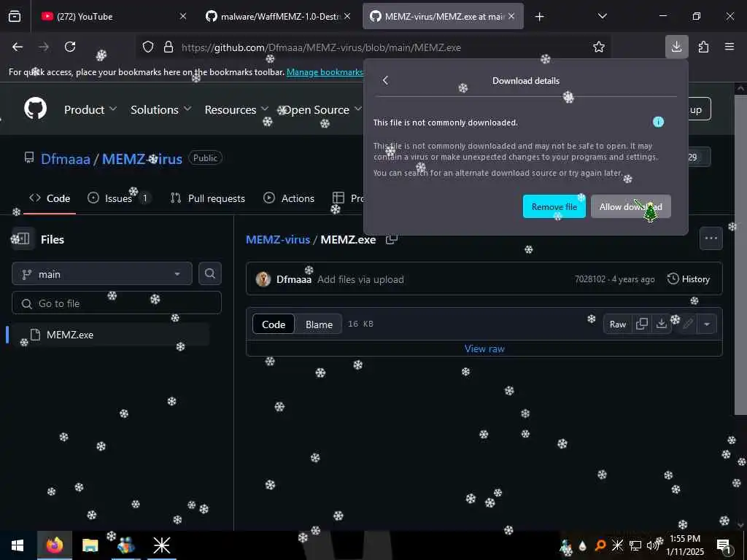747x560 pixels.
Task: Open the file History link
Action: point(689,279)
